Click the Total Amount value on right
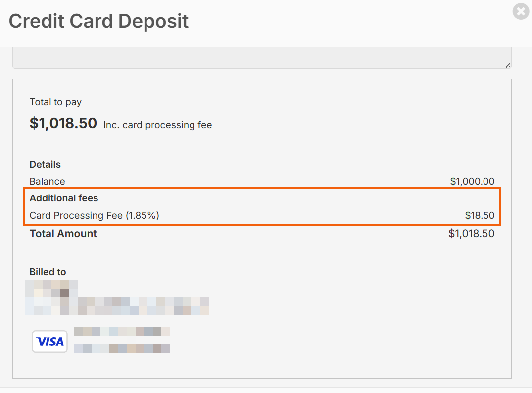This screenshot has height=393, width=532. (x=471, y=234)
